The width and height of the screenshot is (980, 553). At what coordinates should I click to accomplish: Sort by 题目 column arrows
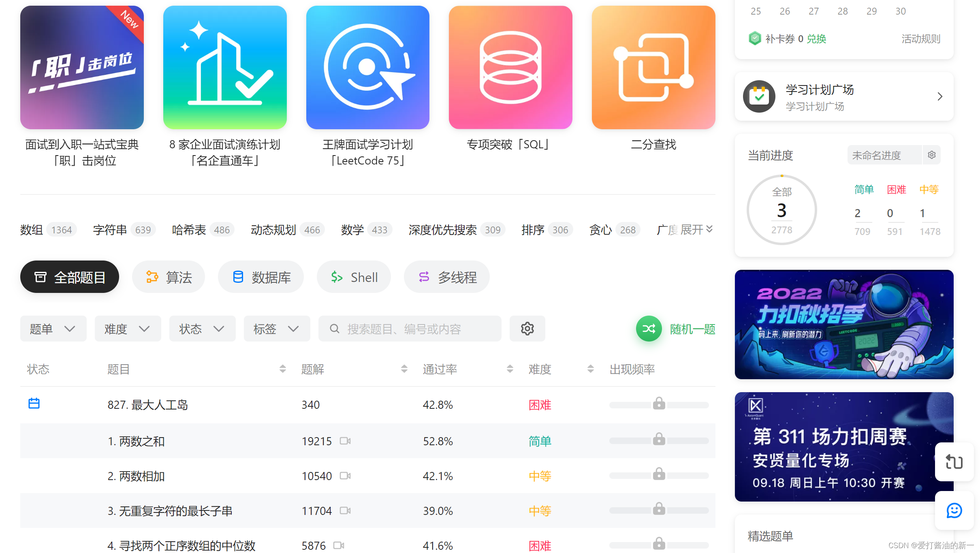(x=283, y=369)
